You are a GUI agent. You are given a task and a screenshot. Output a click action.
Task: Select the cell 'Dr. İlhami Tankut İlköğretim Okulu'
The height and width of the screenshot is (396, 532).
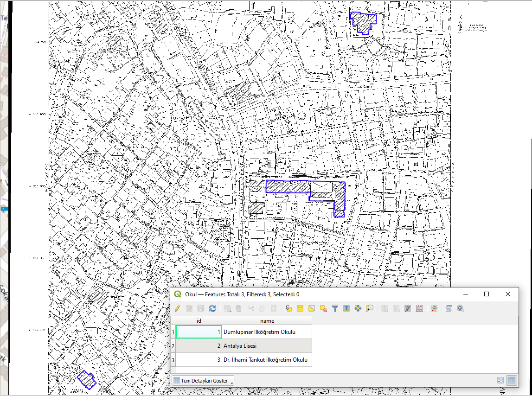[267, 360]
